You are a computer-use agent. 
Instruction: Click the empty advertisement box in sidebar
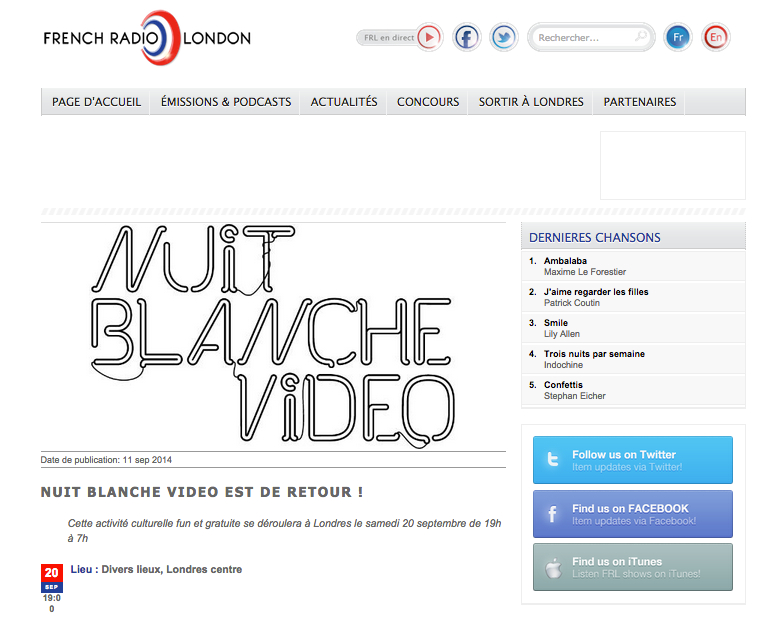click(x=673, y=165)
